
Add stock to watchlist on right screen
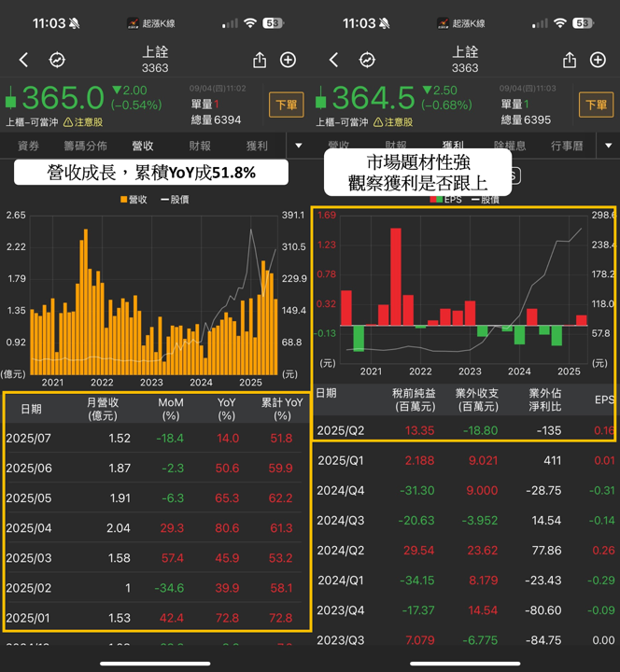point(598,60)
